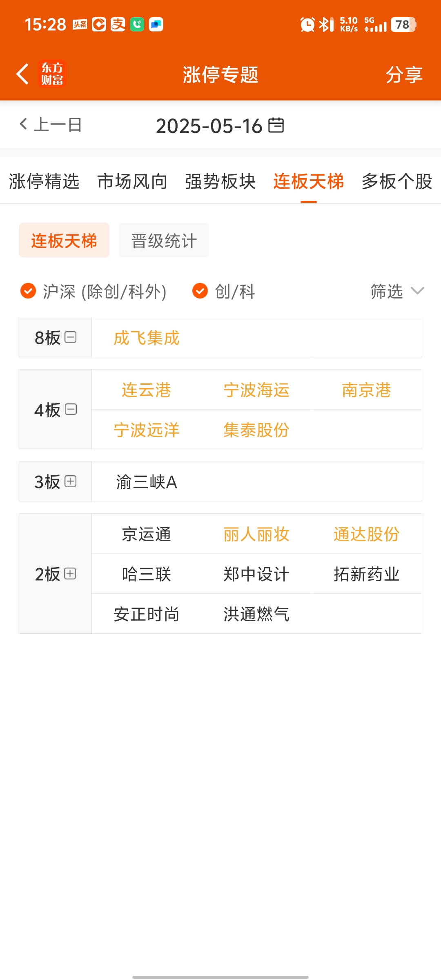The image size is (441, 980).
Task: Uncheck the 创/科 checkbox
Action: pos(200,291)
